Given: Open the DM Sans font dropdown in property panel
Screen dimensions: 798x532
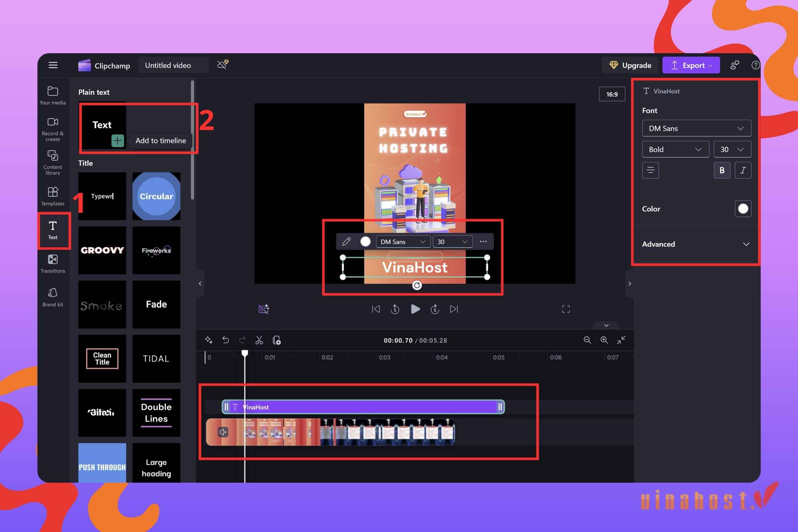Looking at the screenshot, I should pyautogui.click(x=697, y=128).
